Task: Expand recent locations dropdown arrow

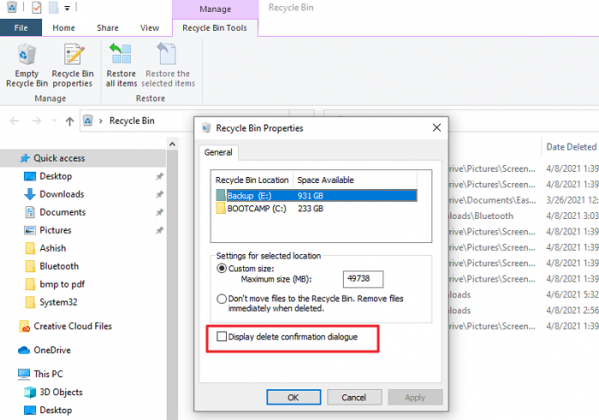Action: pyautogui.click(x=54, y=121)
